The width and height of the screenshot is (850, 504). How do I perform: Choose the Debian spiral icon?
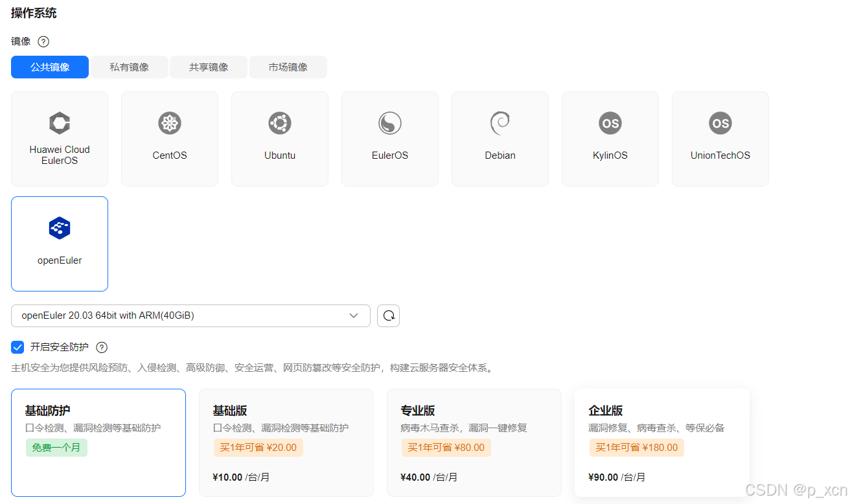click(x=500, y=123)
